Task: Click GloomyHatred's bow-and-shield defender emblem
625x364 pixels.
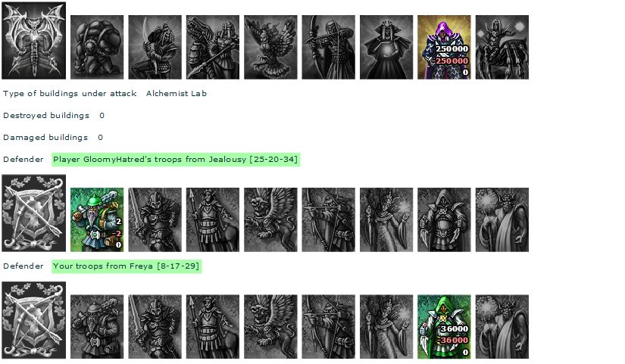Action: tap(34, 213)
